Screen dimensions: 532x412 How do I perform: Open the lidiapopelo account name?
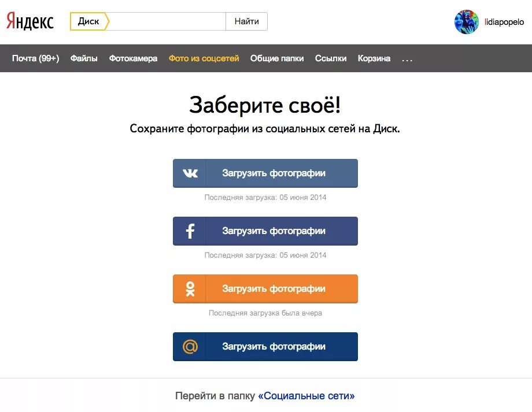pyautogui.click(x=504, y=22)
